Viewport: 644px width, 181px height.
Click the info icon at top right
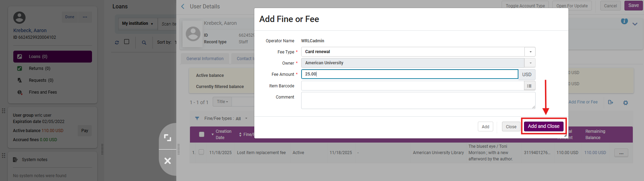point(624,22)
